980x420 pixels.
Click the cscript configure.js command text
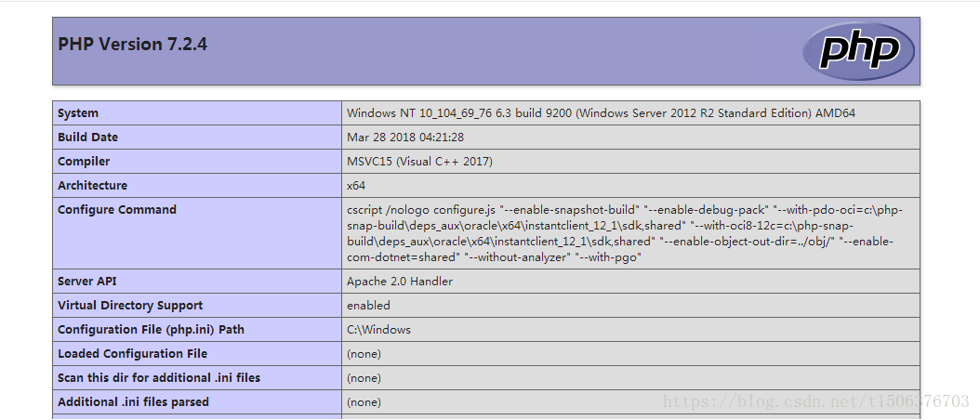(x=625, y=233)
